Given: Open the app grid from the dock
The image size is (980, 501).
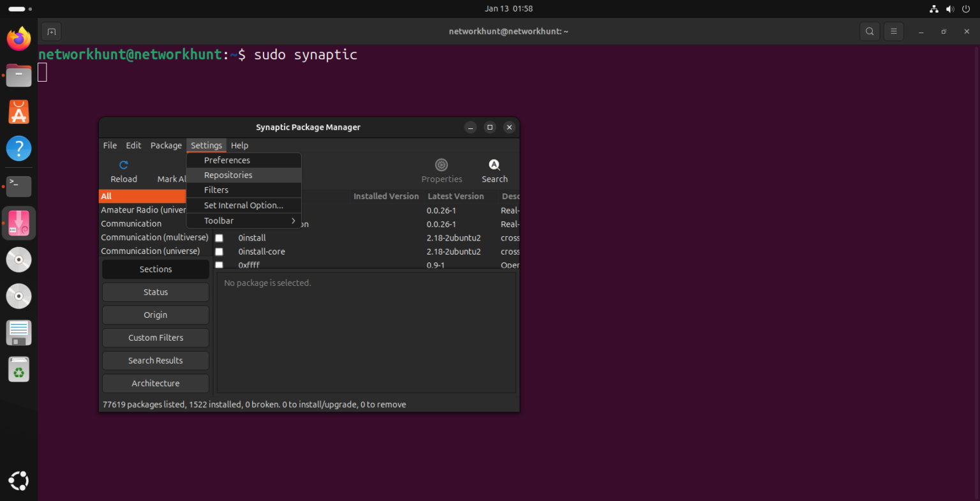Looking at the screenshot, I should 19,481.
